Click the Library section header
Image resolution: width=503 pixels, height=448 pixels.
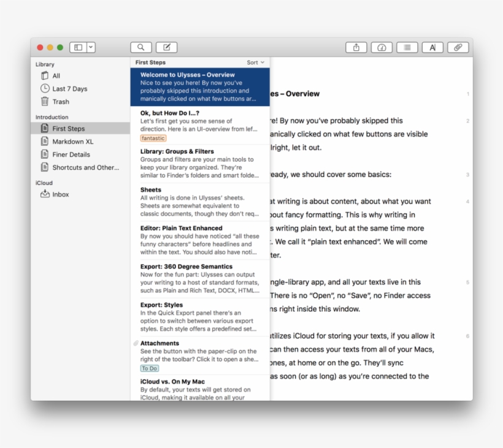pos(45,64)
